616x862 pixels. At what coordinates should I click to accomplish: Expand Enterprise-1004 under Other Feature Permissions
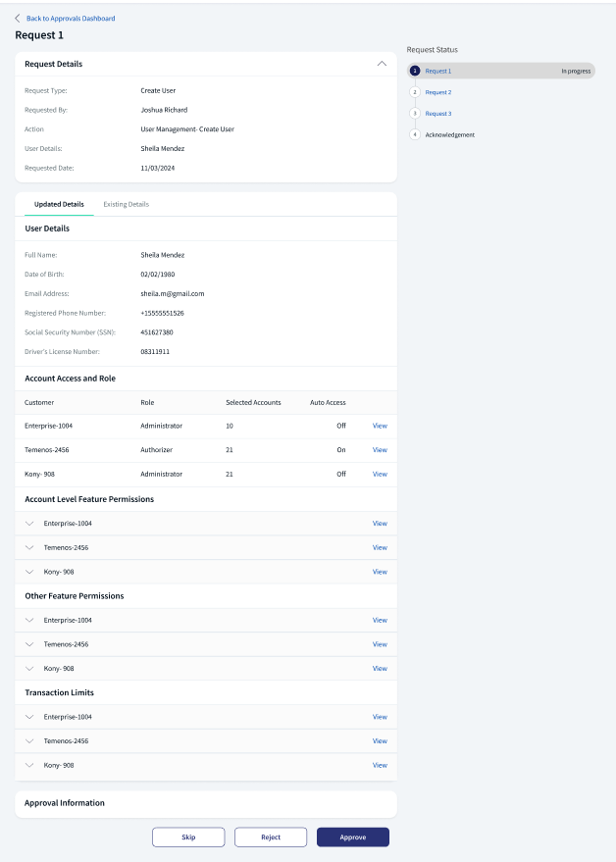29,620
